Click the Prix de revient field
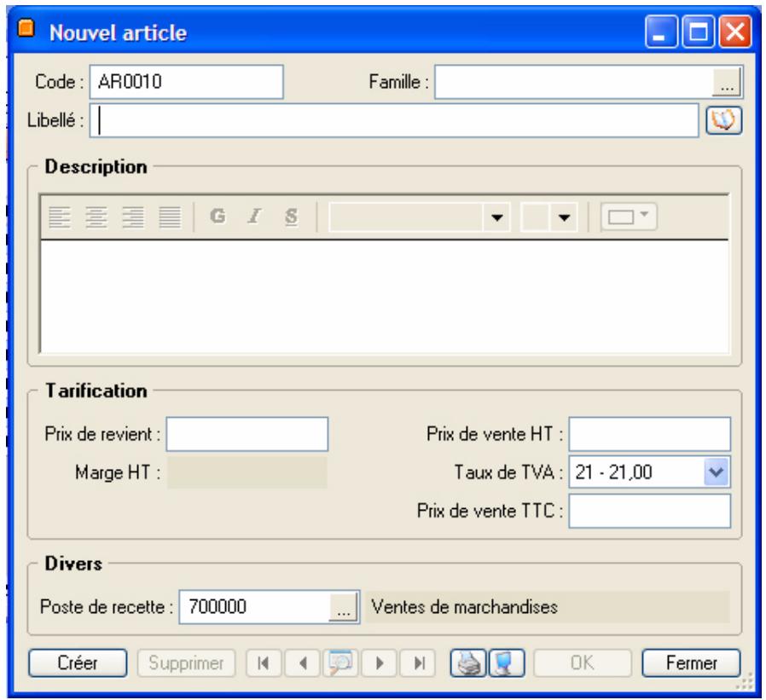 (x=247, y=434)
